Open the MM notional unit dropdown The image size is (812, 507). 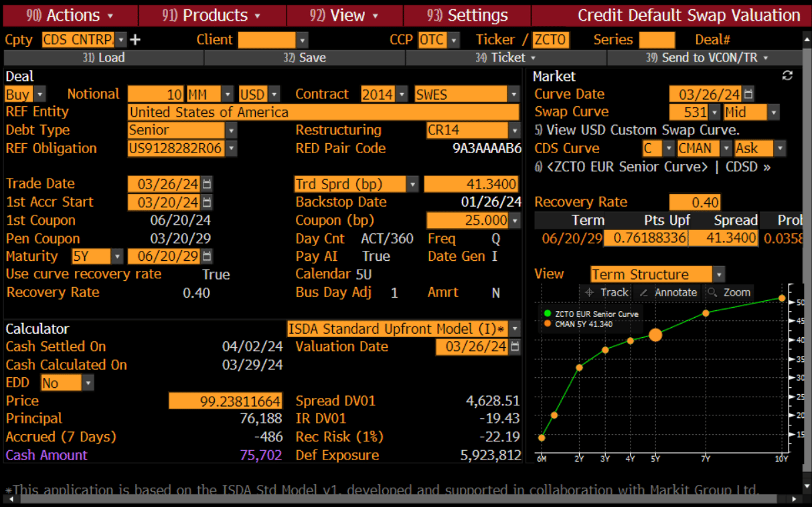coord(228,94)
